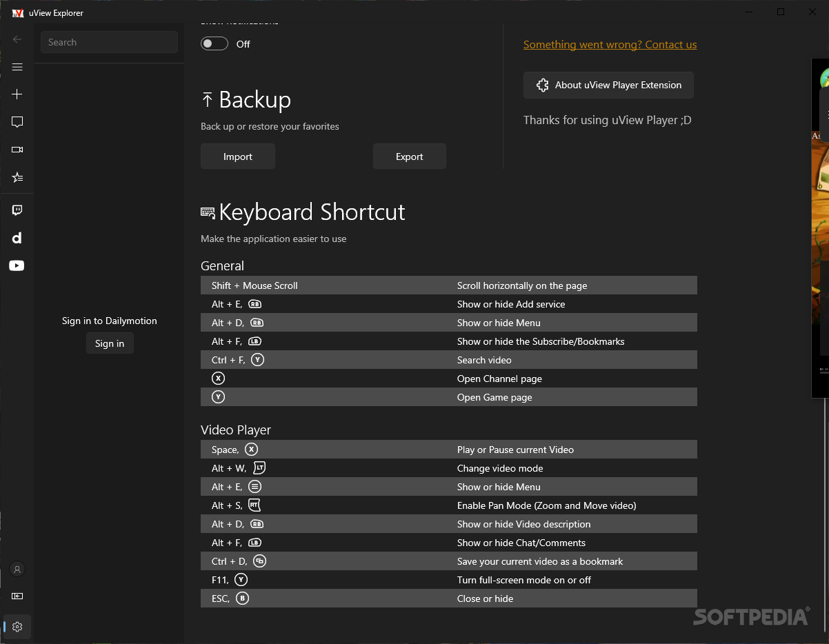Select Show or hide Chat/Comments text
Viewport: 829px width, 644px height.
tap(521, 543)
